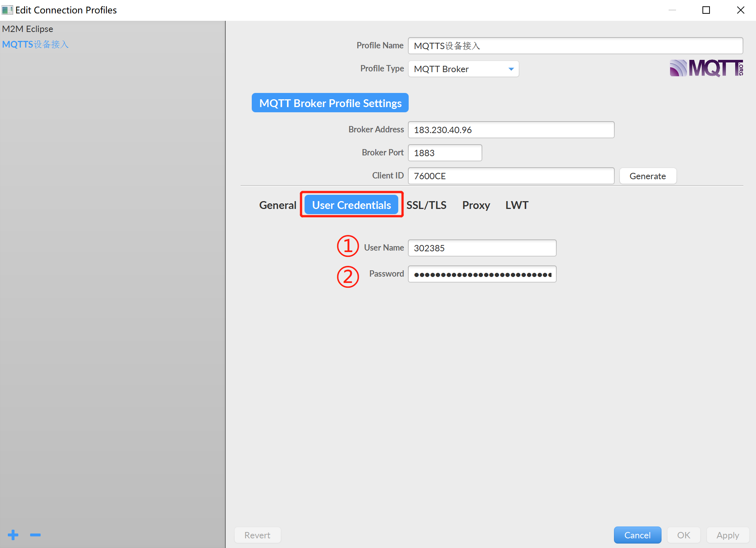Switch to the LWT tab
756x548 pixels.
coord(517,205)
